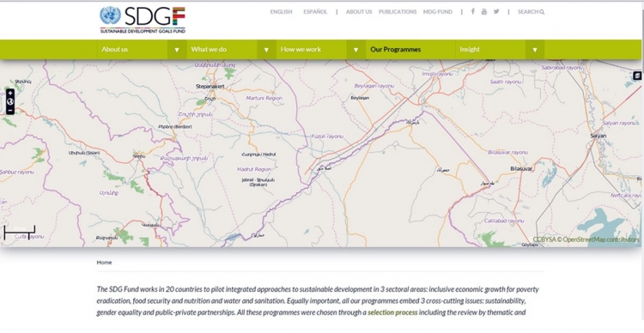Open the Publications link in header

[x=398, y=12]
